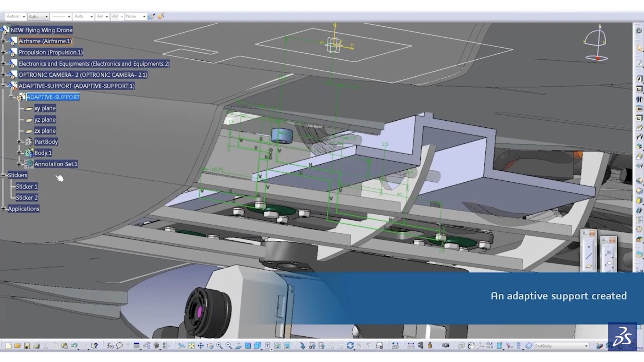Click the Capture camera icon

(x=445, y=346)
